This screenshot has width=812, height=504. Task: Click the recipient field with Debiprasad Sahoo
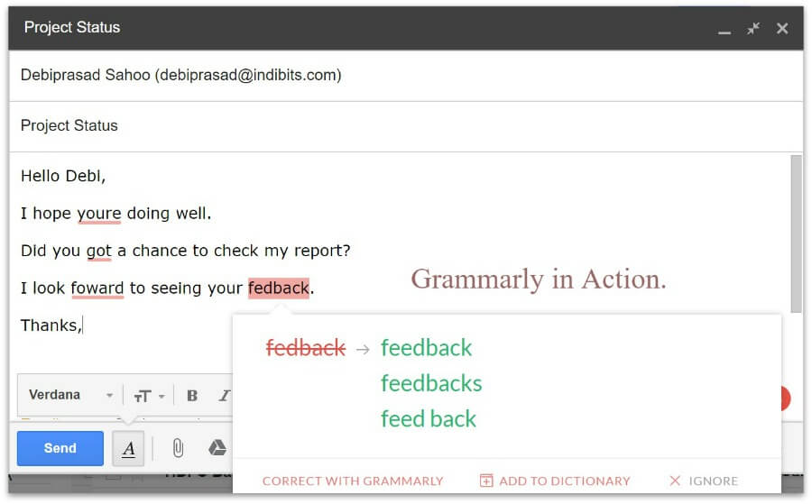pos(180,76)
